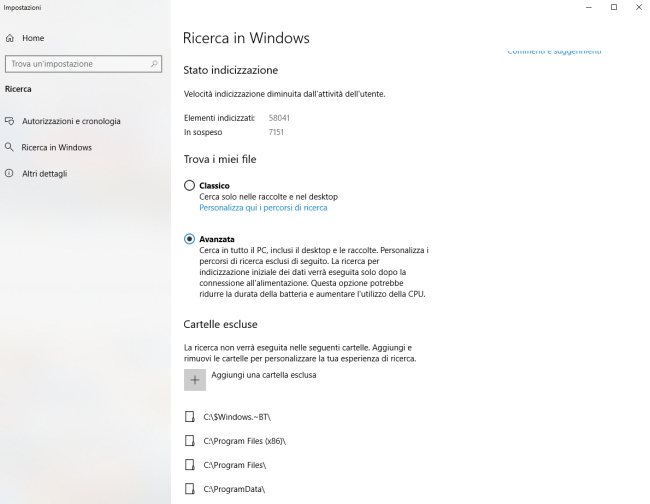650x504 pixels.
Task: Click the magnifier icon beside Ricerca in Windows
Action: click(9, 147)
